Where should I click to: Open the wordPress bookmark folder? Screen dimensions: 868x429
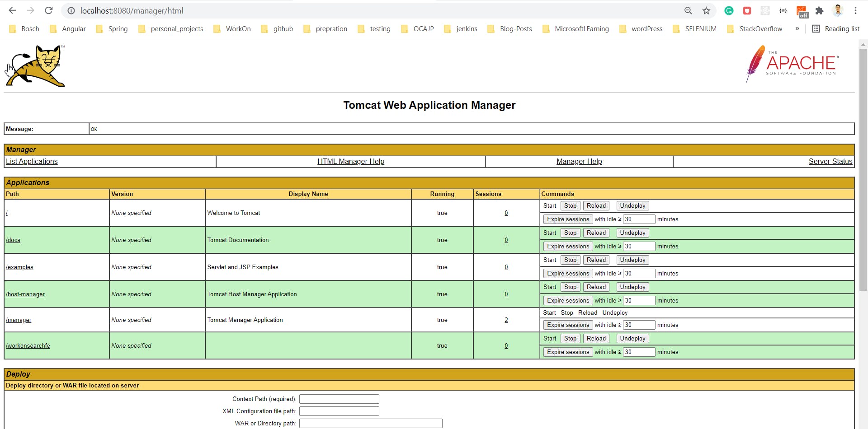pyautogui.click(x=641, y=28)
